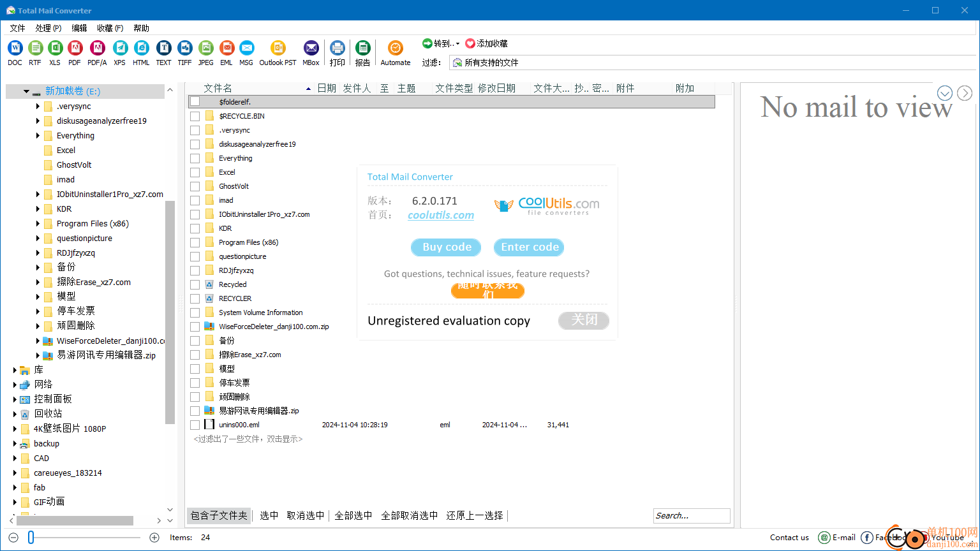Check the .verysync folder row

point(195,130)
